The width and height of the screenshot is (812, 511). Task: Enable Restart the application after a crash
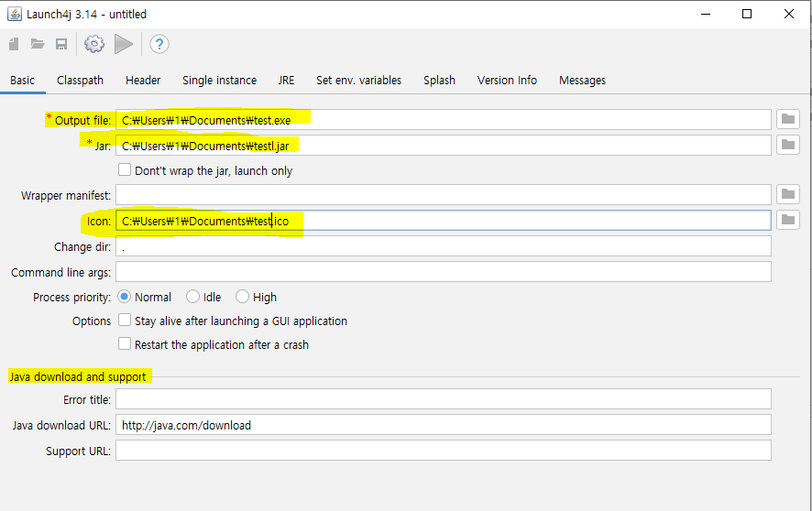pos(125,344)
